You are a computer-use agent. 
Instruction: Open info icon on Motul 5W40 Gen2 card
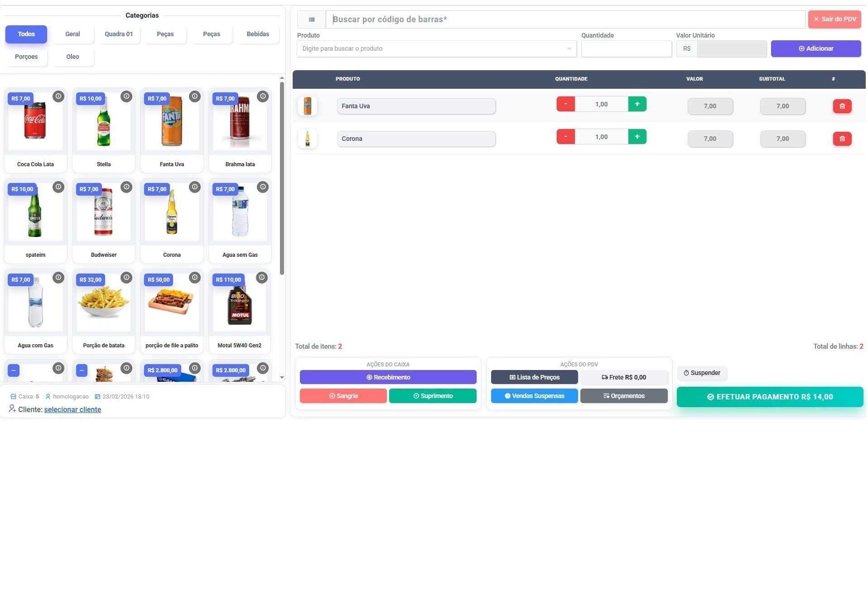(x=262, y=278)
